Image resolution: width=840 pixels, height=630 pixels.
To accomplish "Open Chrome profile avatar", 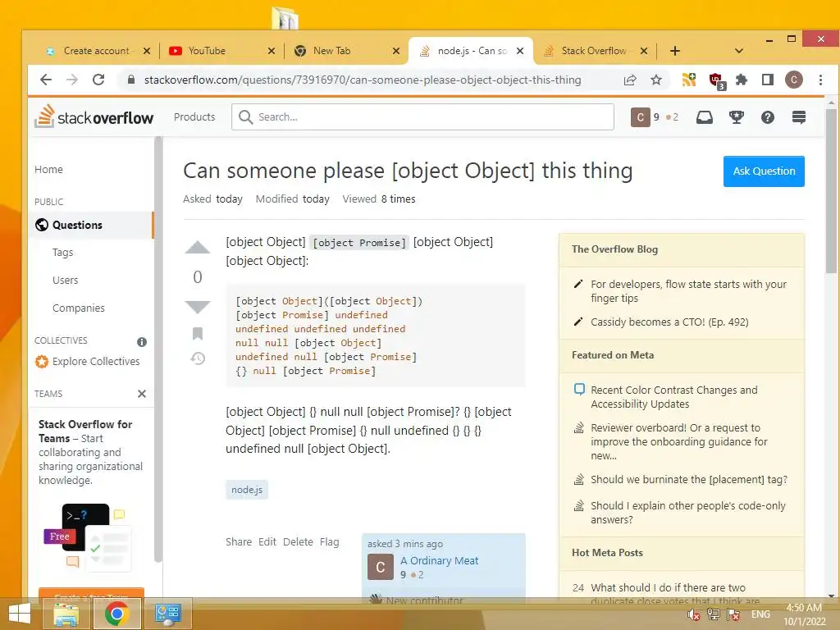I will pos(794,80).
